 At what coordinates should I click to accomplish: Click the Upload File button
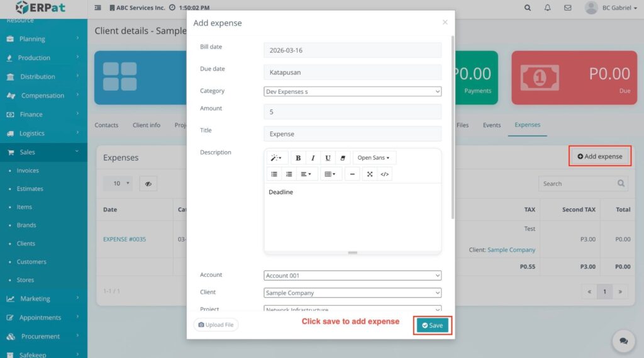(x=216, y=325)
